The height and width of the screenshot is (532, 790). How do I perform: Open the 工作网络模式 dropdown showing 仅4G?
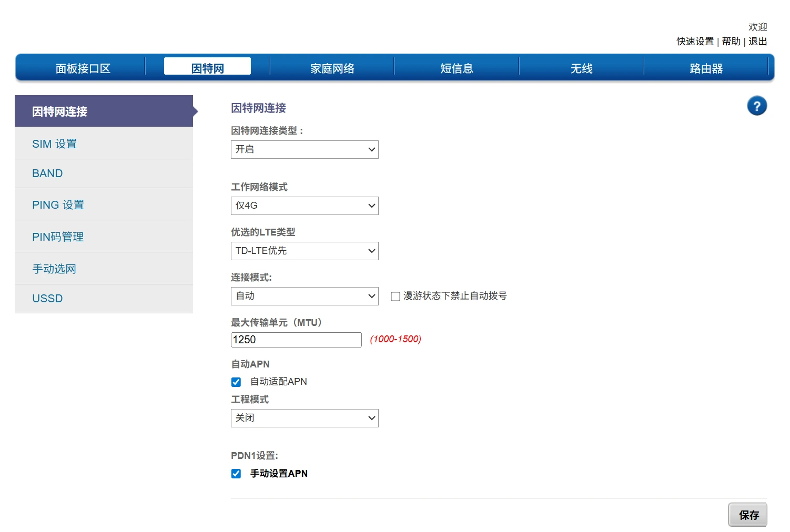coord(305,206)
